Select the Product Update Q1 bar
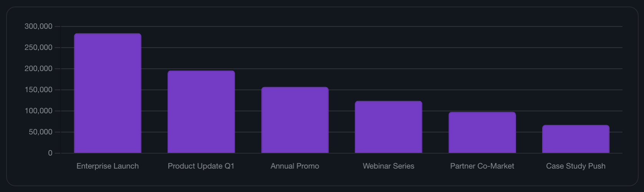 201,112
